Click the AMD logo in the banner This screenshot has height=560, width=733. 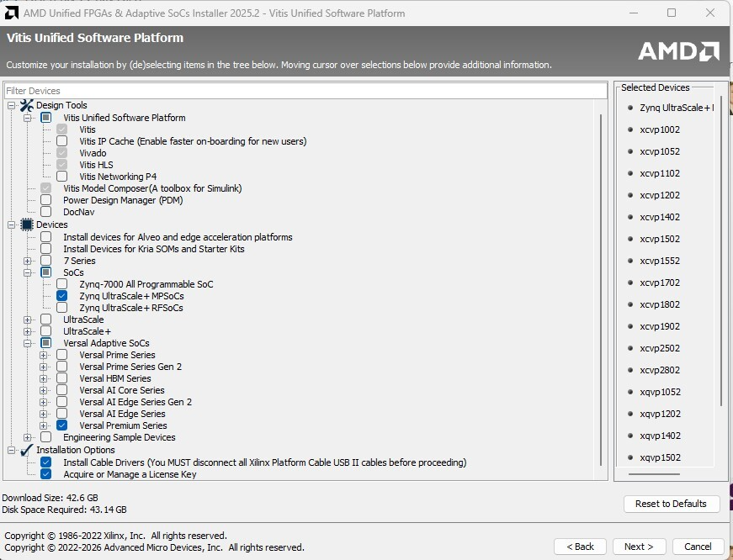point(678,51)
